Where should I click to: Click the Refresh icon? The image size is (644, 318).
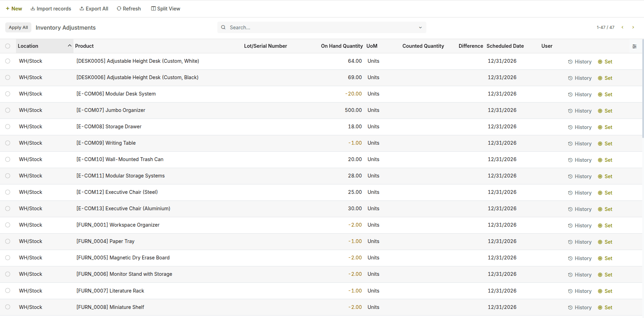click(x=119, y=8)
